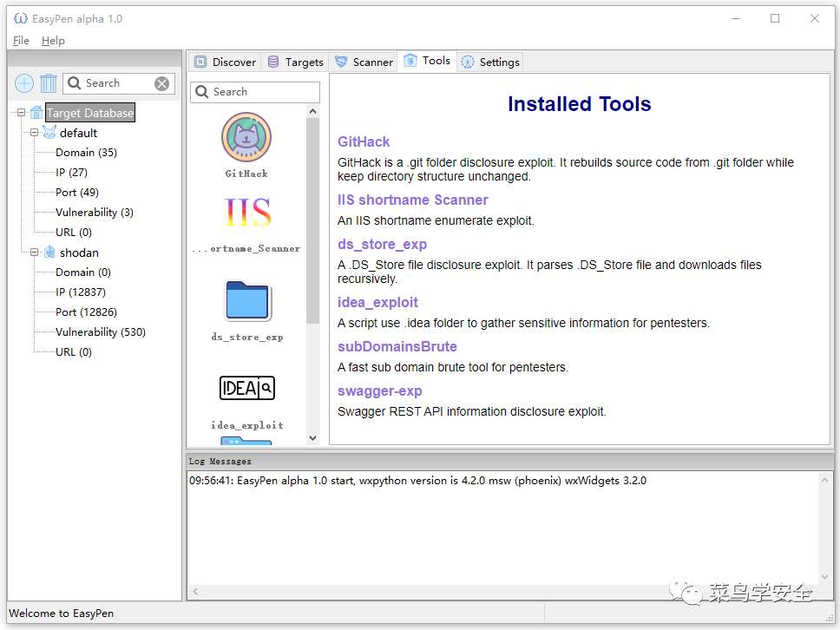
Task: Open the Help menu
Action: pyautogui.click(x=53, y=41)
